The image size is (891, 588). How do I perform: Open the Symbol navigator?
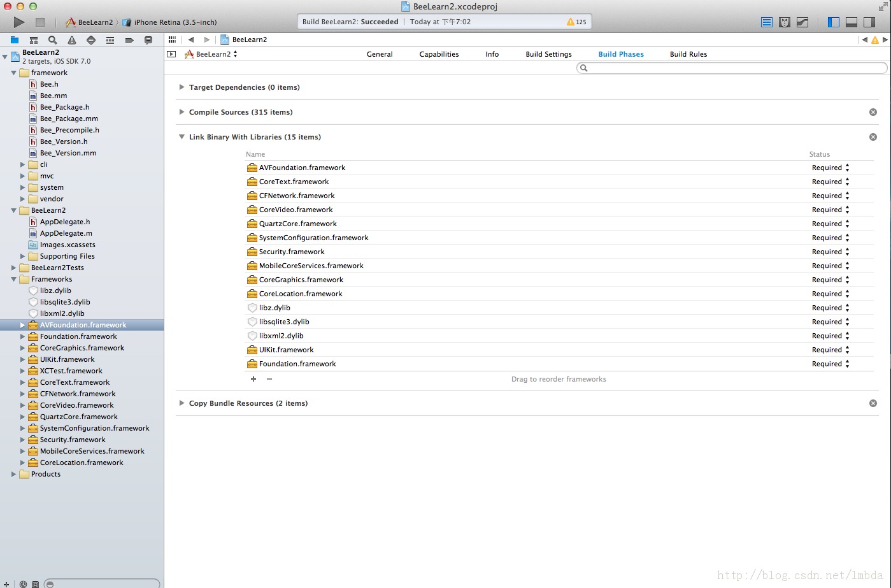[34, 40]
